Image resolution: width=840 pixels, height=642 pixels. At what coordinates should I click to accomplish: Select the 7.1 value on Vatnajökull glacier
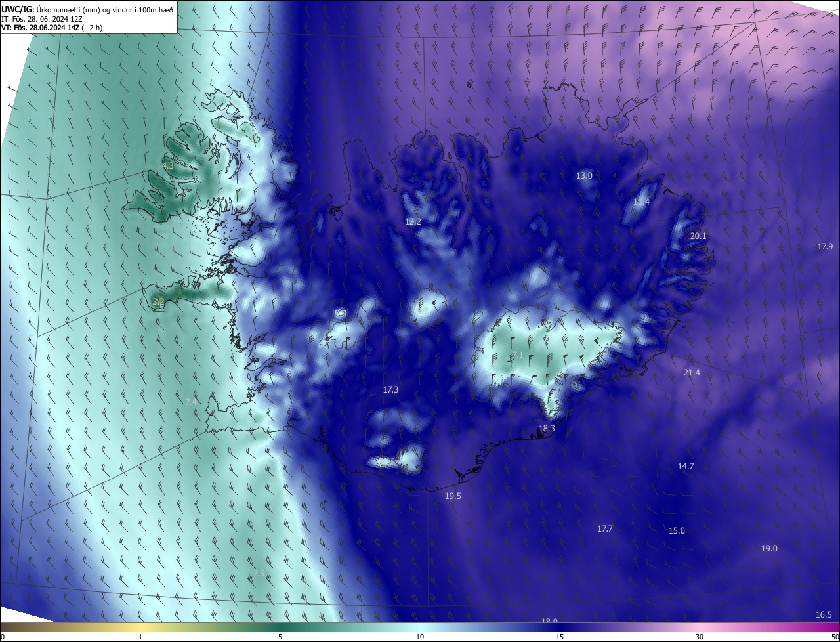(x=518, y=354)
